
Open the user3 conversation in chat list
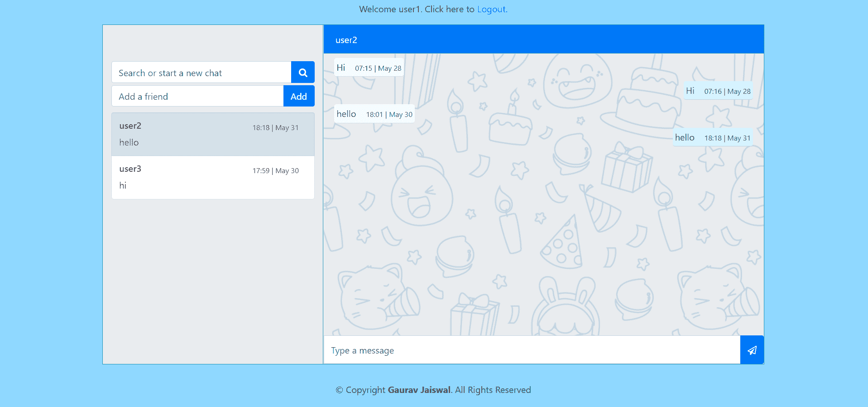coord(213,177)
